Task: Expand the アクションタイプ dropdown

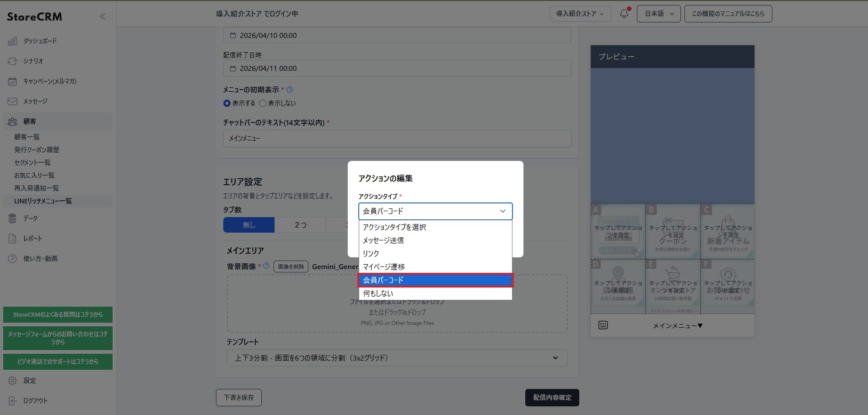Action: (435, 211)
